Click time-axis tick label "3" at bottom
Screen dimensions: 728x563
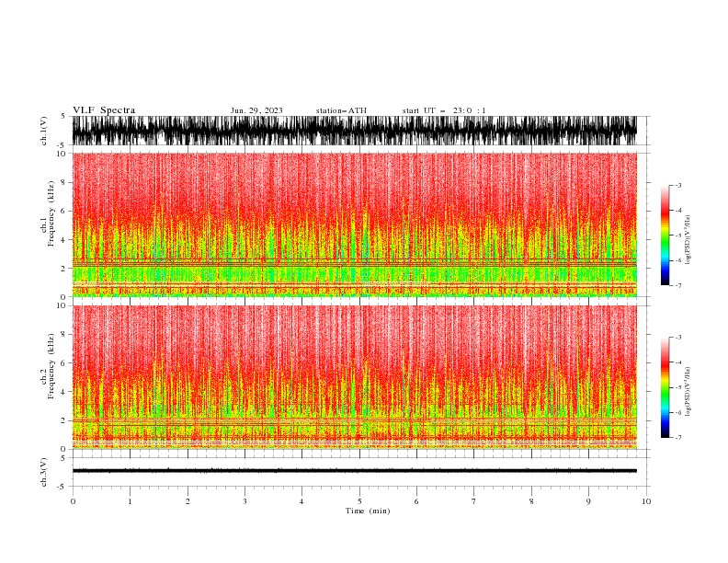[x=245, y=501]
